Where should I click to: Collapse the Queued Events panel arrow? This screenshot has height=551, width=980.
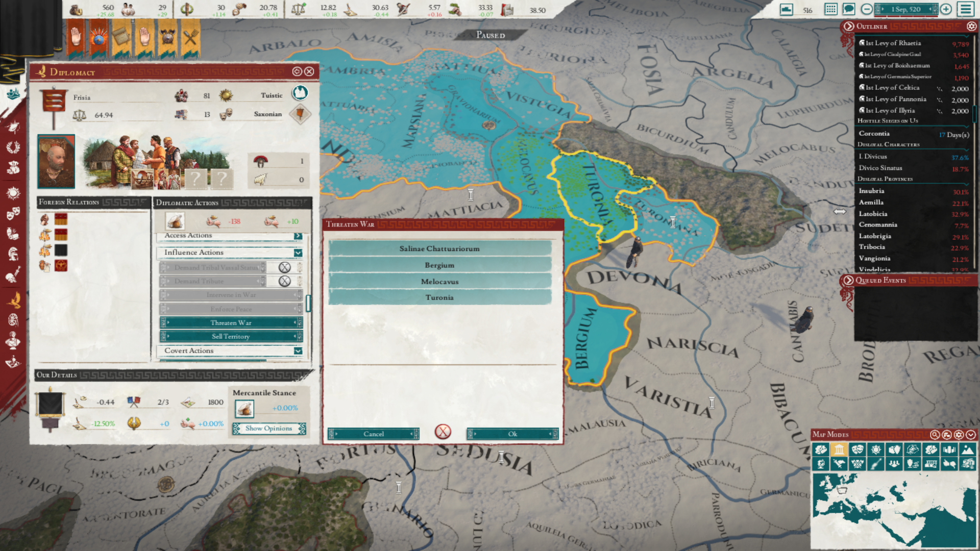(x=848, y=280)
